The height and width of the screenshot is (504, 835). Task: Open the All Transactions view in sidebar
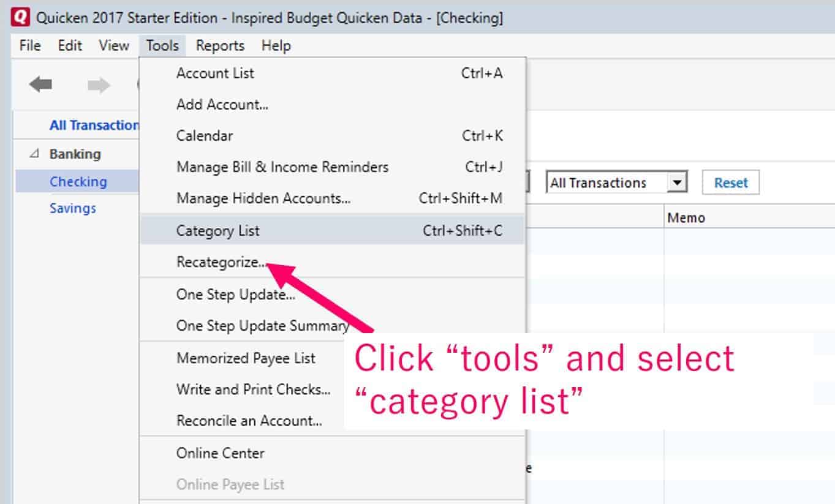(x=92, y=125)
